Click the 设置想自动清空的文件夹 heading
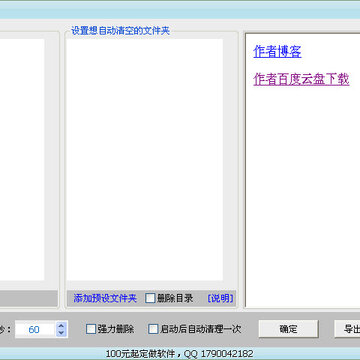This screenshot has width=360, height=360. pyautogui.click(x=120, y=31)
